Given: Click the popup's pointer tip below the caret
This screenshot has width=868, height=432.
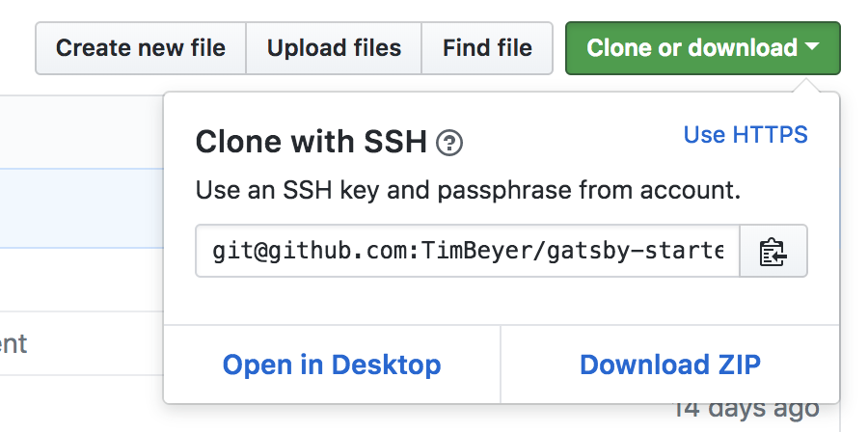Looking at the screenshot, I should 807,86.
